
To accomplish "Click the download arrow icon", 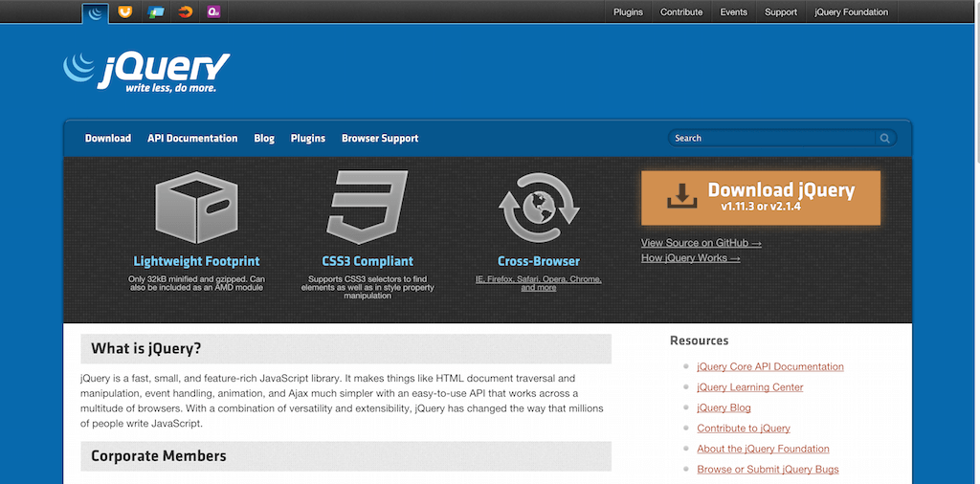I will click(x=681, y=195).
